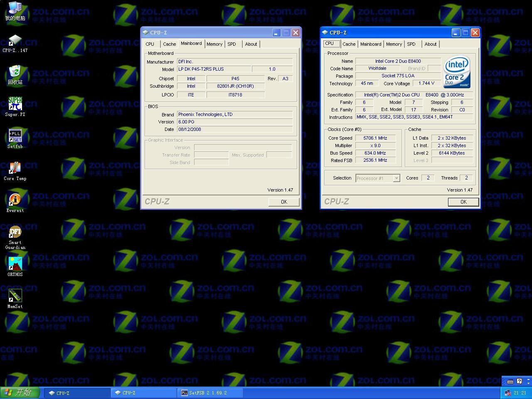Click the system tray clock showing 21:21
This screenshot has height=399, width=532.
tap(520, 393)
